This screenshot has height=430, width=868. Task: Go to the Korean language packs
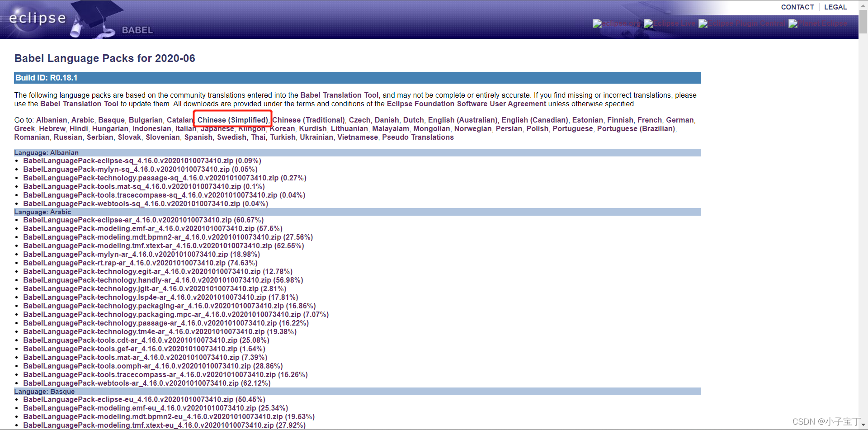point(282,128)
